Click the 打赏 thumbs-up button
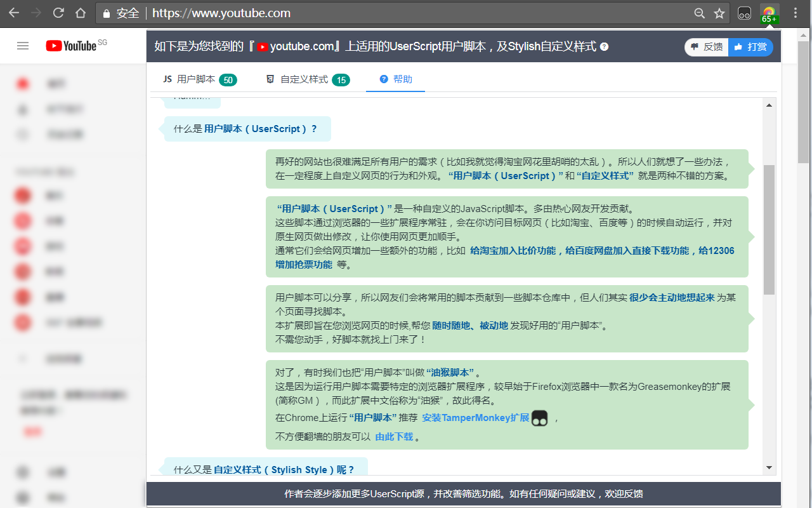This screenshot has height=508, width=812. [x=750, y=47]
